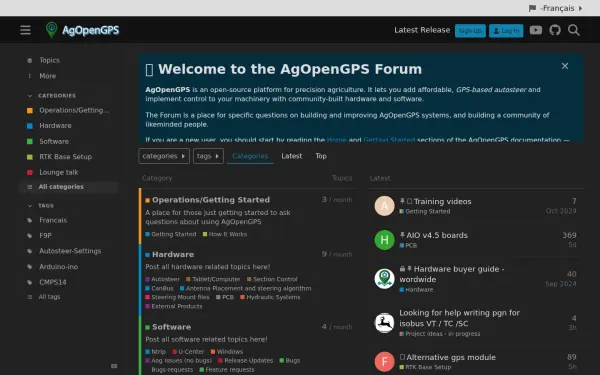Image resolution: width=600 pixels, height=375 pixels.
Task: Click the CMPS14 tag icon
Action: (x=29, y=282)
